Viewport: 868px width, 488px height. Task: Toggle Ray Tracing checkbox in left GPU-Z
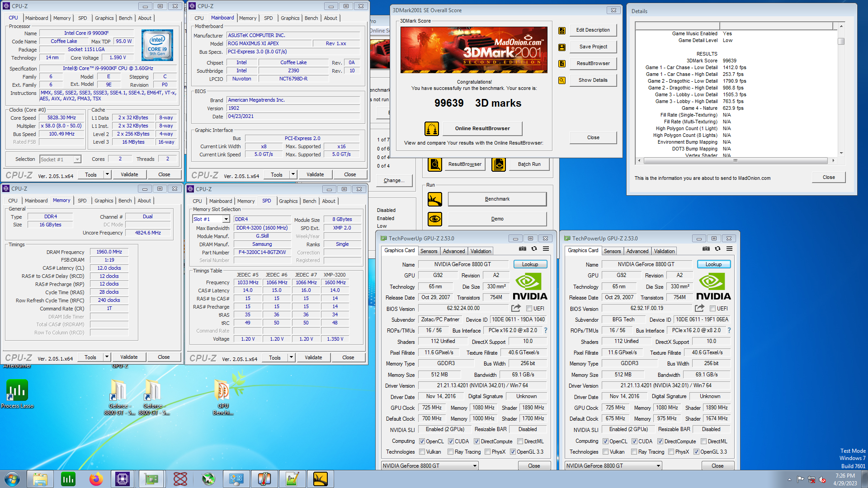point(450,452)
